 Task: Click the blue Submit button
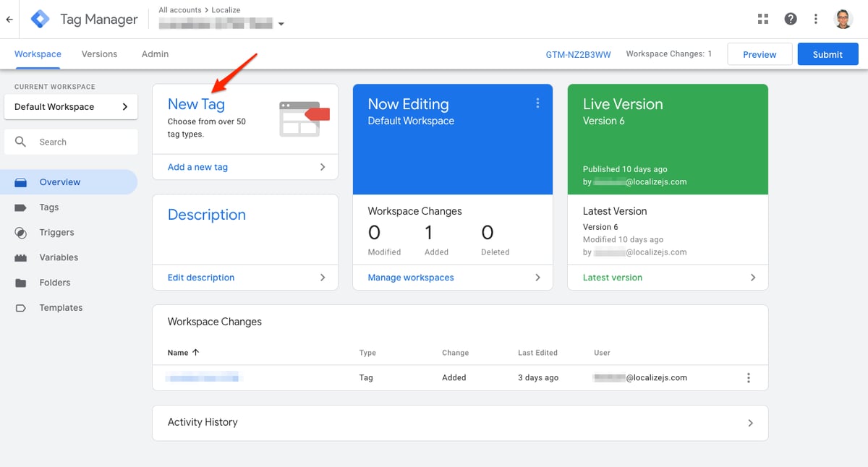827,54
